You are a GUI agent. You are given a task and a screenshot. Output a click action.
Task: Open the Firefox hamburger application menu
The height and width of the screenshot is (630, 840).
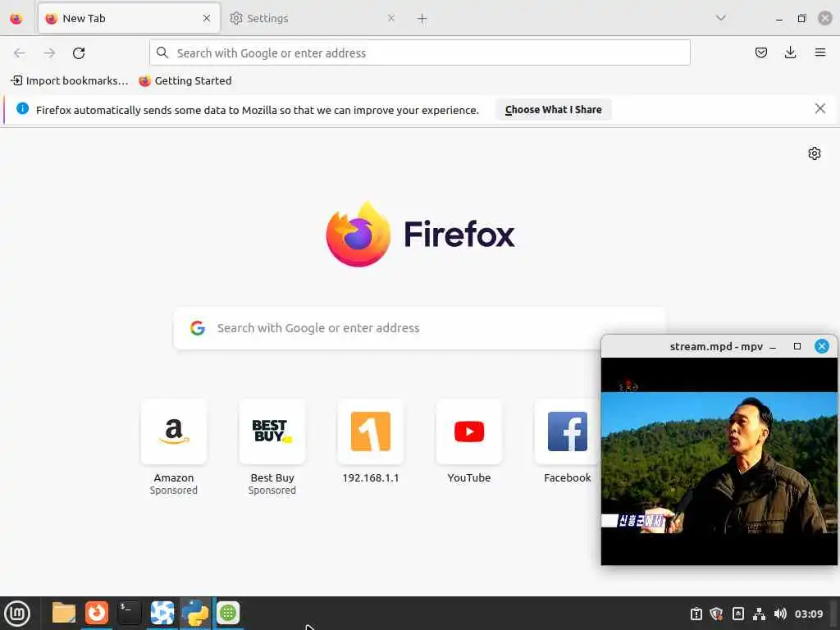[819, 52]
